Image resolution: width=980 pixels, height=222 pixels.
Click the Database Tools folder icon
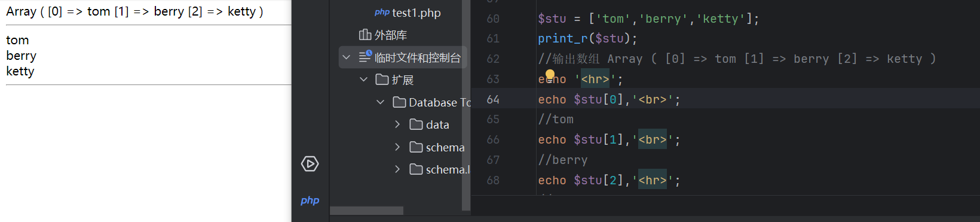click(x=399, y=102)
